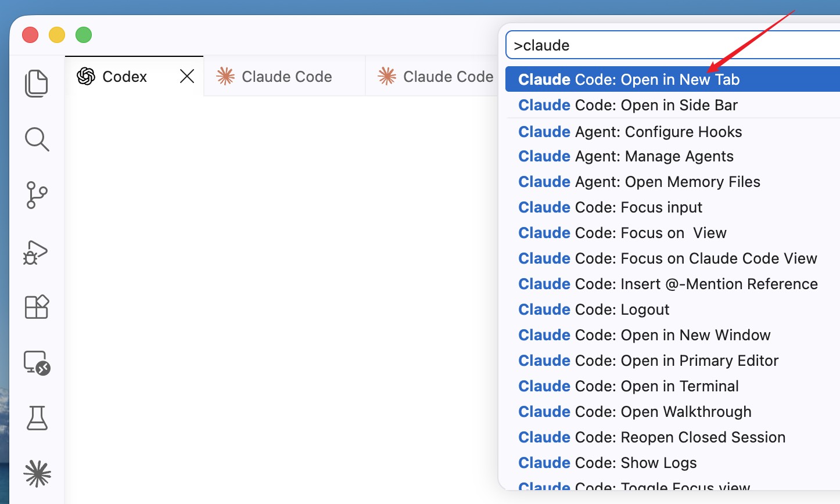This screenshot has height=504, width=840.
Task: Select "Claude Code: Focus input" command
Action: click(x=673, y=207)
